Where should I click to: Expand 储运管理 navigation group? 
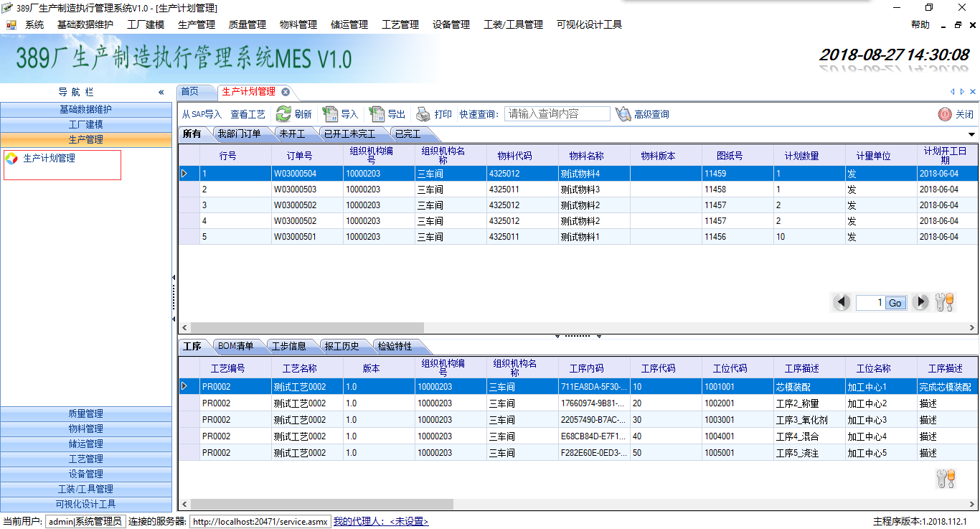click(x=86, y=444)
